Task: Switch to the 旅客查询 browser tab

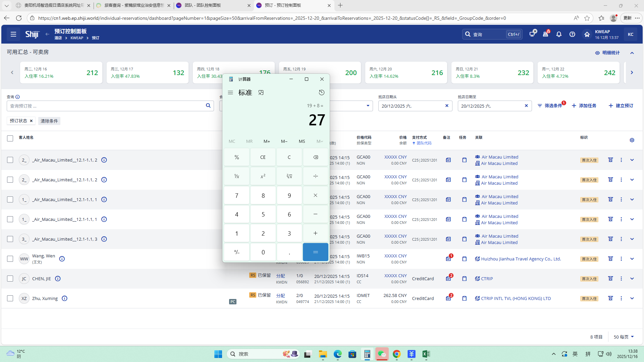Action: 133,5
